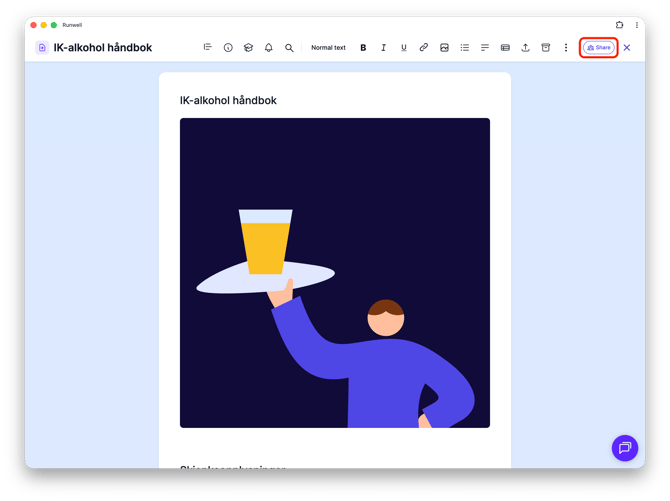Click the archive box icon
Image resolution: width=670 pixels, height=501 pixels.
(546, 47)
